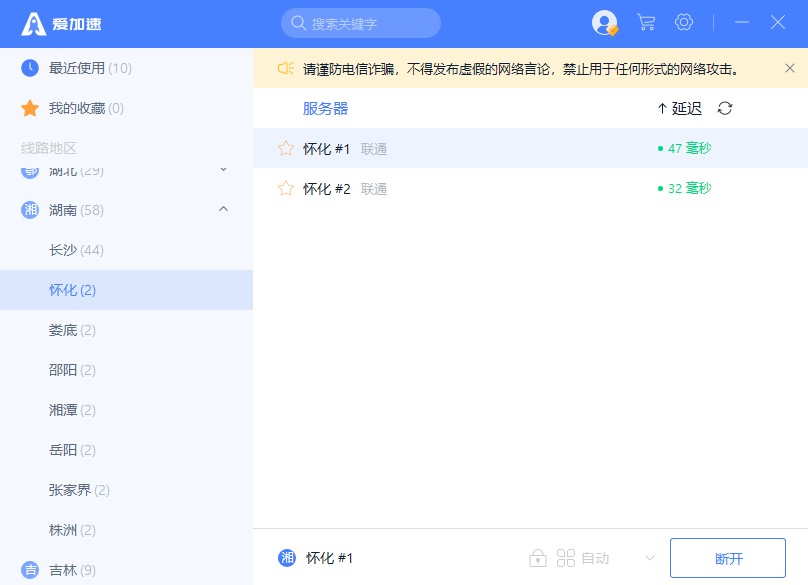Open the 吉林 (9) region
The width and height of the screenshot is (808, 585).
(126, 570)
